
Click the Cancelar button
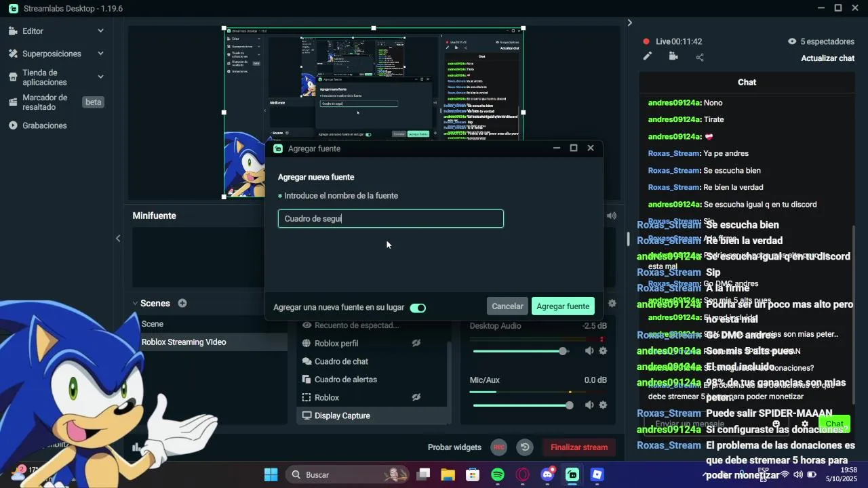pos(507,306)
